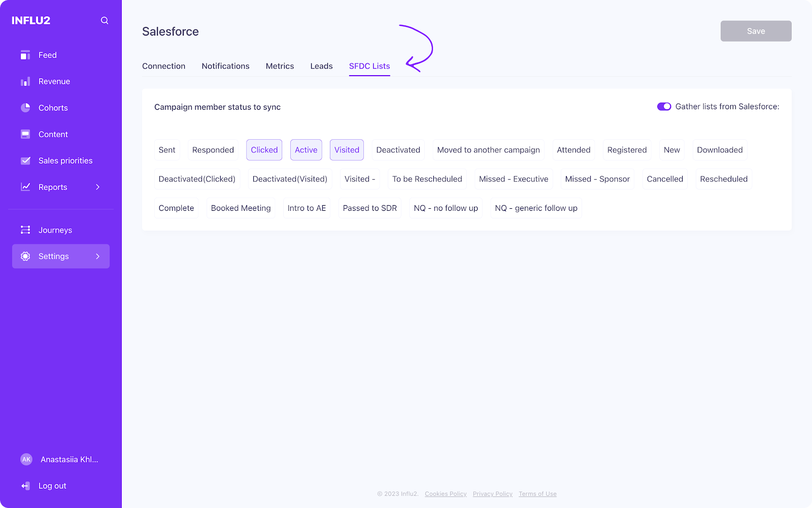Open the Privacy Policy link
The width and height of the screenshot is (812, 508).
pos(492,494)
